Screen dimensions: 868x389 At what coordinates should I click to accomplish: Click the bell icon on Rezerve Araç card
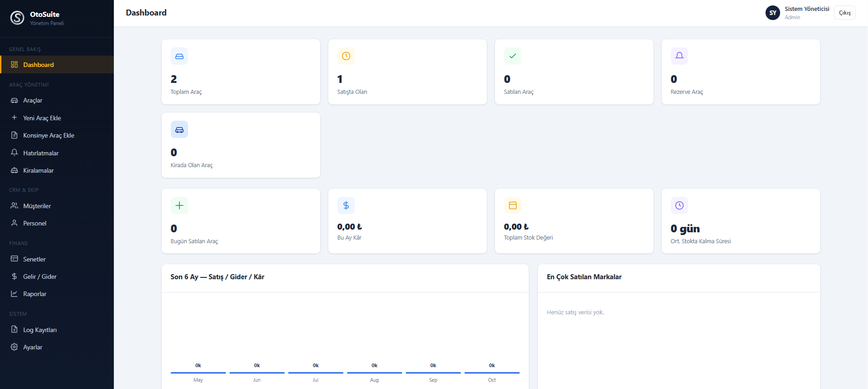point(679,56)
